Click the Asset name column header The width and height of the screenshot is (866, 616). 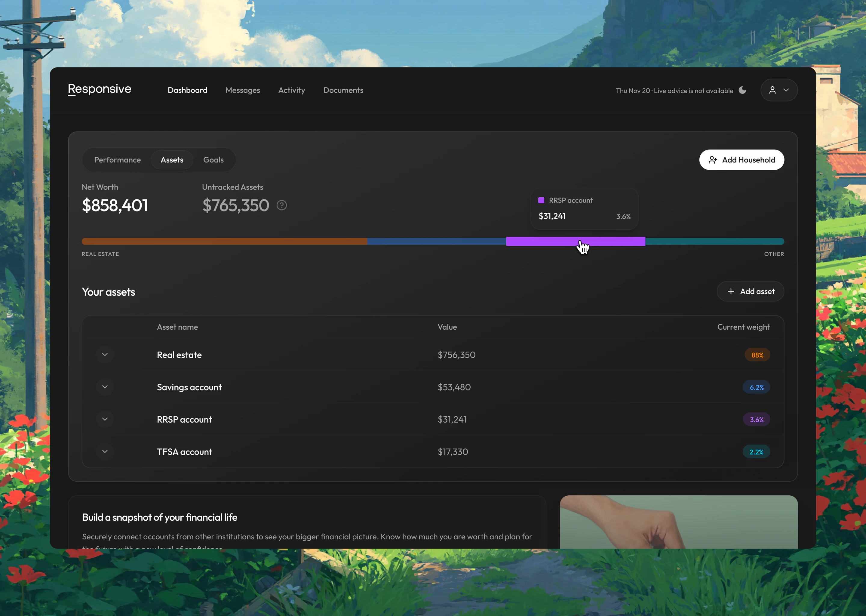point(177,327)
